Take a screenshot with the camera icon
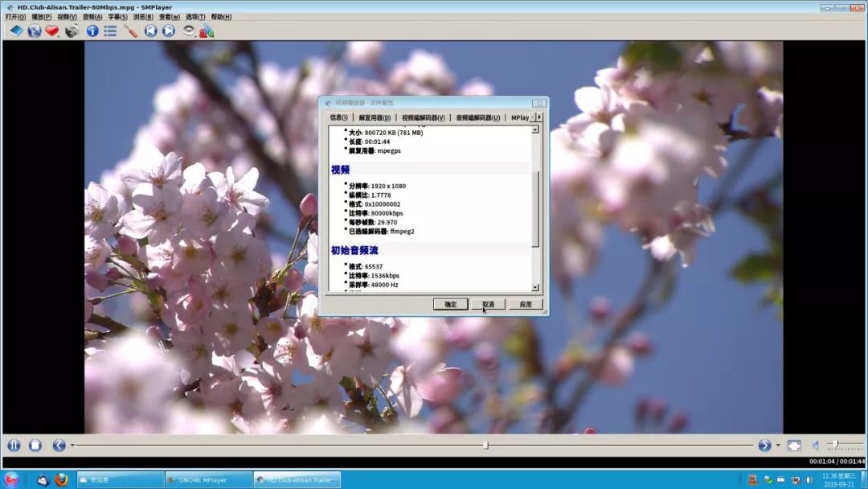This screenshot has width=868, height=489. [x=72, y=31]
